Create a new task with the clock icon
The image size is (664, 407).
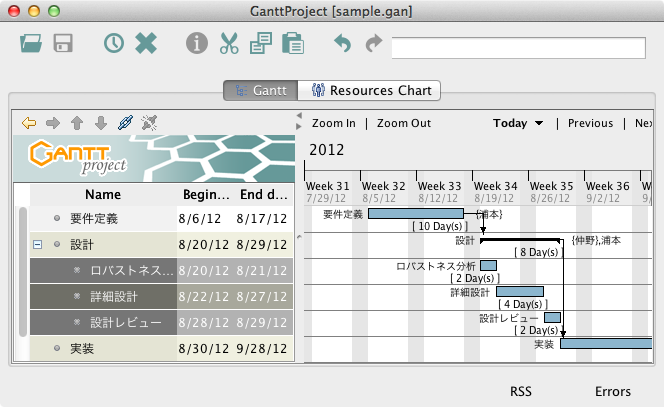pyautogui.click(x=114, y=44)
